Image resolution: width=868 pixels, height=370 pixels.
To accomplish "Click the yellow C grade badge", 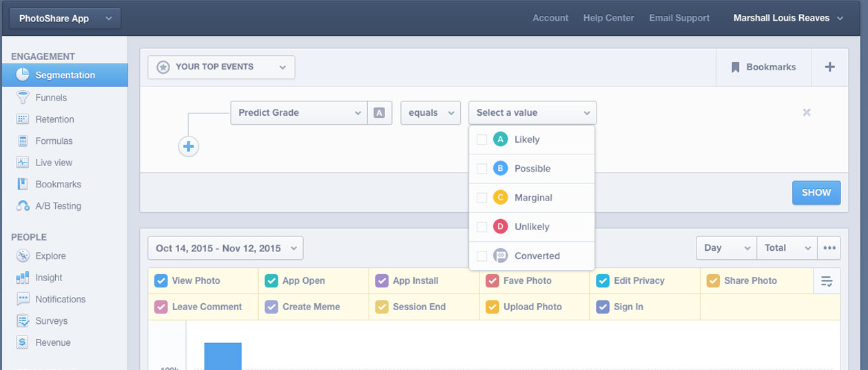I will pos(500,197).
